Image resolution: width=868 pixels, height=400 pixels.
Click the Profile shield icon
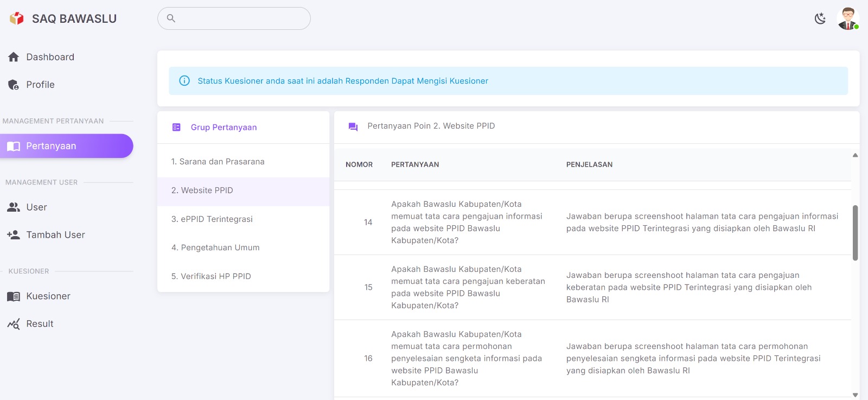coord(14,85)
